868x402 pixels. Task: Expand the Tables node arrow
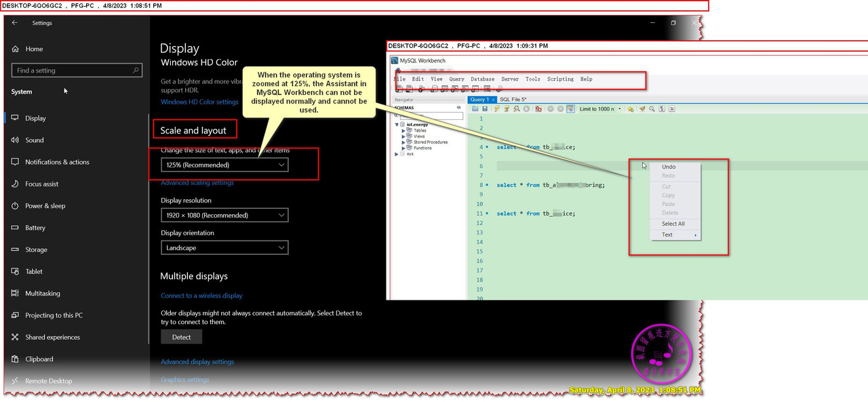click(403, 131)
